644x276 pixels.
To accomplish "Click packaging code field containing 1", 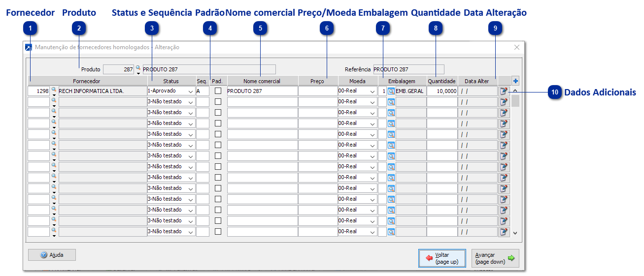I will (x=382, y=91).
